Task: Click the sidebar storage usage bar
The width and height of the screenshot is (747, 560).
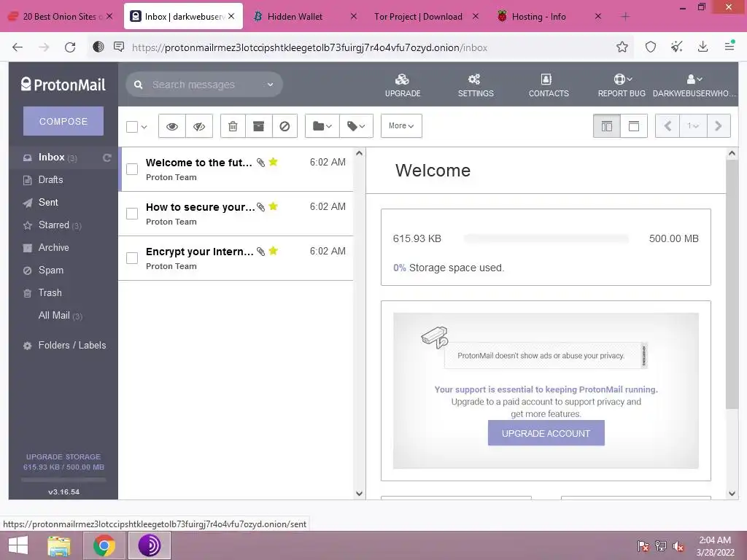Action: point(63,480)
